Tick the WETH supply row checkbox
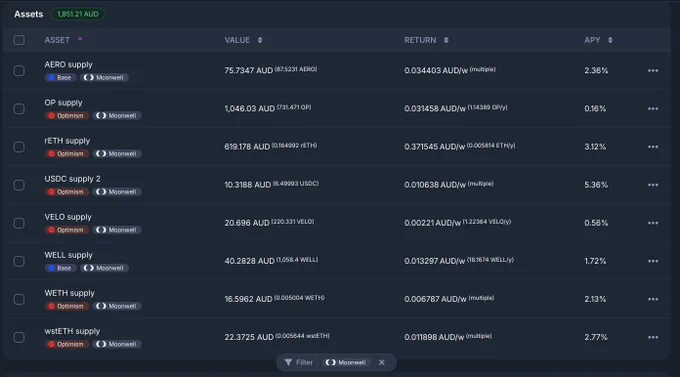 19,299
